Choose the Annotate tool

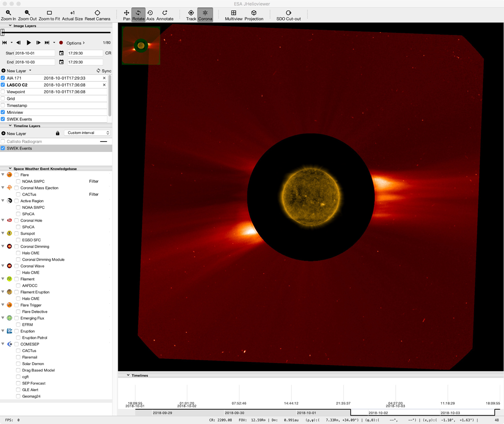pos(165,15)
